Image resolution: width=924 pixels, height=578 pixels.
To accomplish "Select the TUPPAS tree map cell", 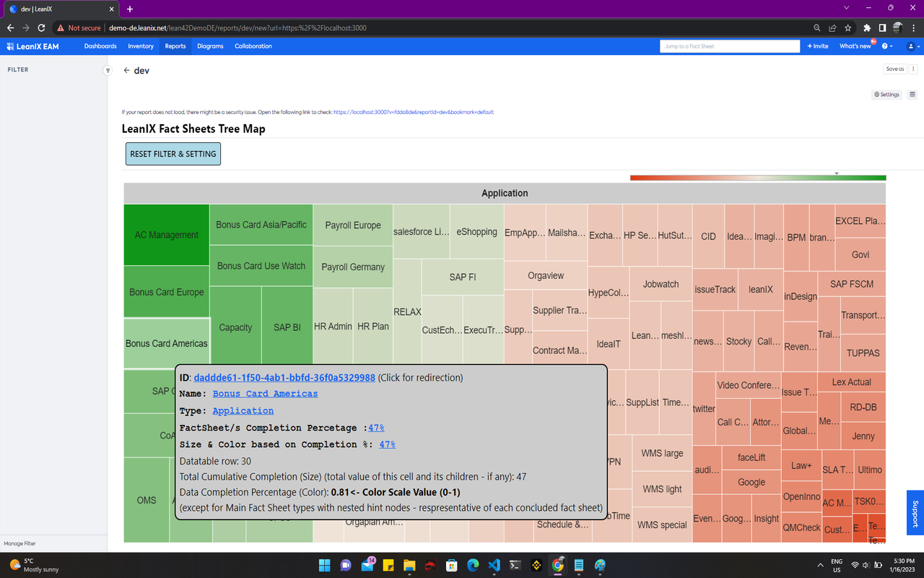I will (863, 353).
